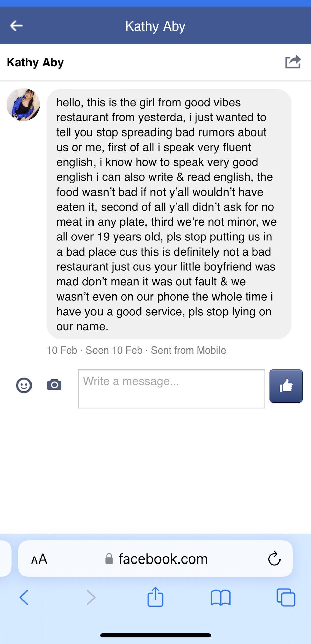The image size is (311, 644).
Task: Open Safari share sheet
Action: (x=155, y=597)
